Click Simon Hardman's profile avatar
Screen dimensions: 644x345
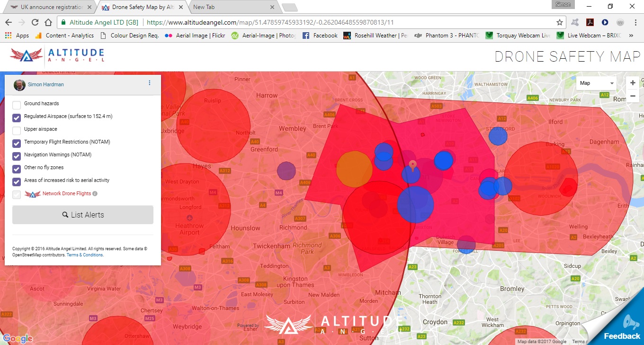19,84
